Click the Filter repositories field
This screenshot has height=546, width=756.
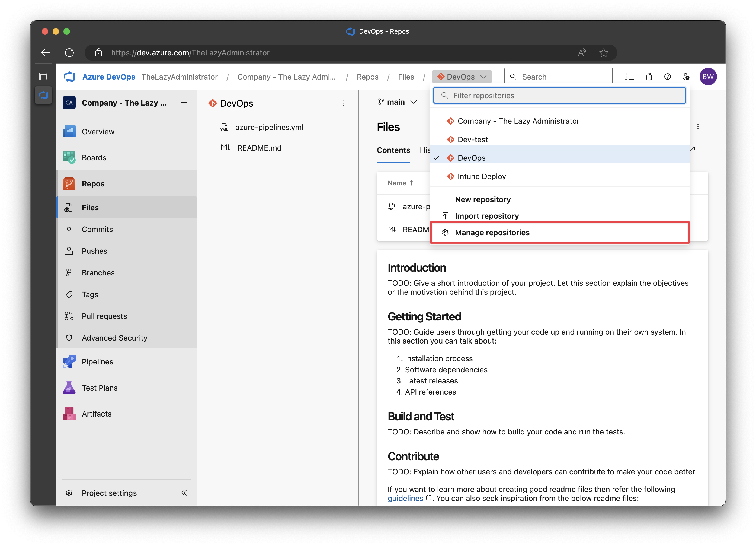point(559,96)
